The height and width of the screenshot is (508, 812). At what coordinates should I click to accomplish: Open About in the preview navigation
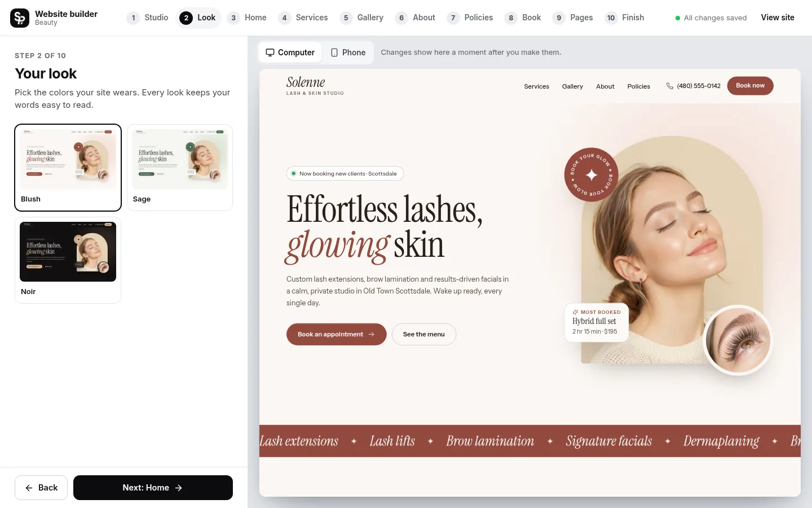click(605, 86)
